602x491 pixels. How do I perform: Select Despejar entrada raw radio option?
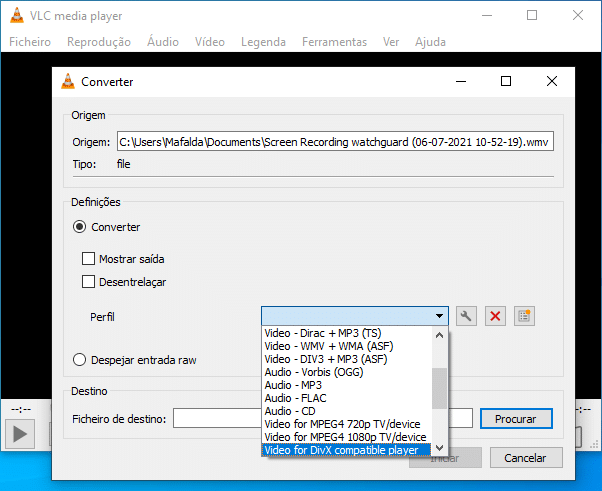(x=79, y=360)
